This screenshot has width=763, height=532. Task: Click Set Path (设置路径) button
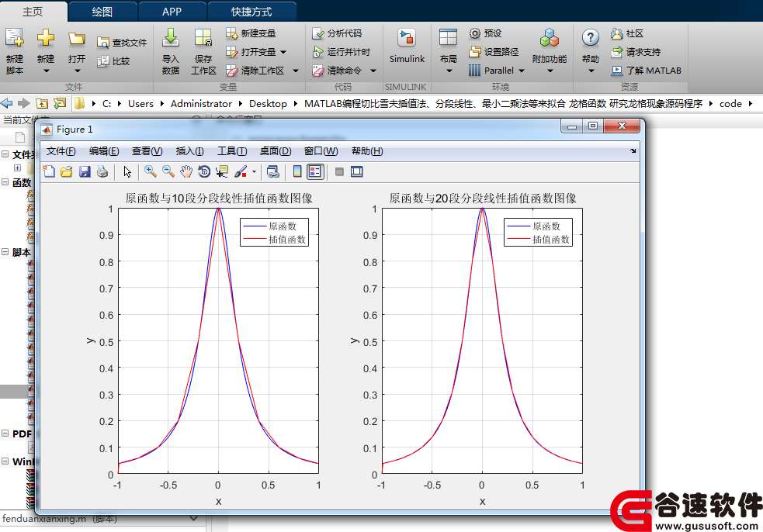[494, 51]
